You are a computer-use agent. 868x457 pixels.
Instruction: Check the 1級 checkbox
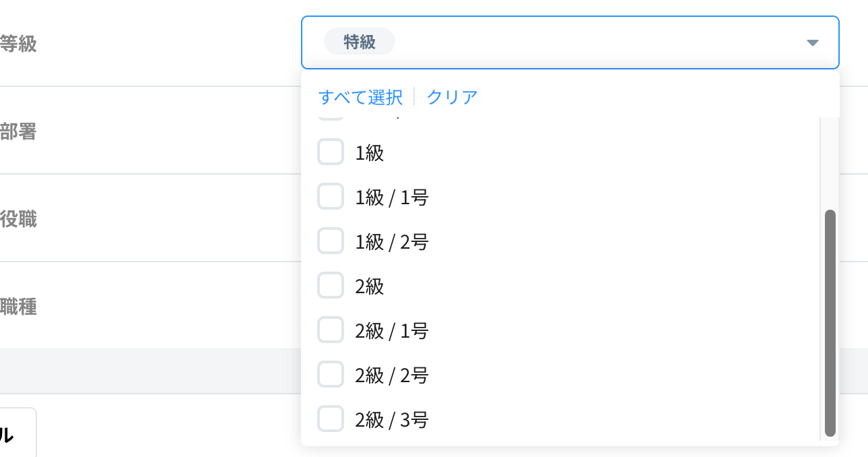(x=331, y=152)
